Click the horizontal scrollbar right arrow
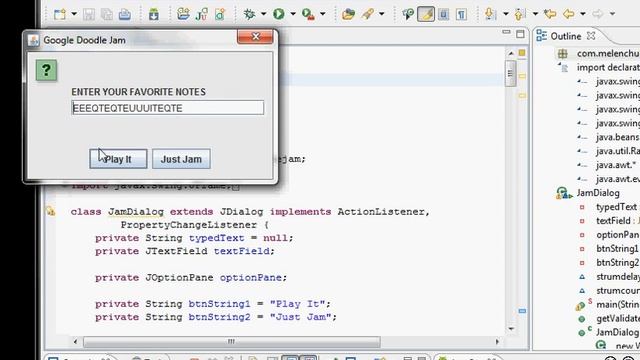 pyautogui.click(x=497, y=342)
